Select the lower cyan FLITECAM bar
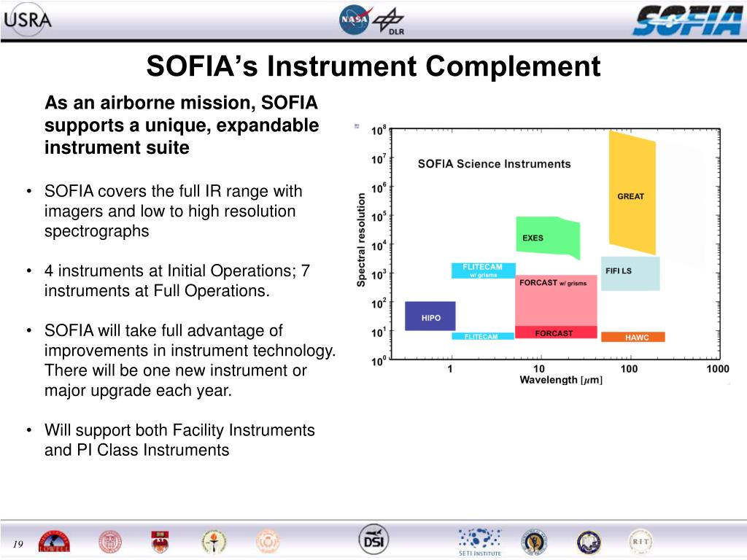 (x=483, y=336)
